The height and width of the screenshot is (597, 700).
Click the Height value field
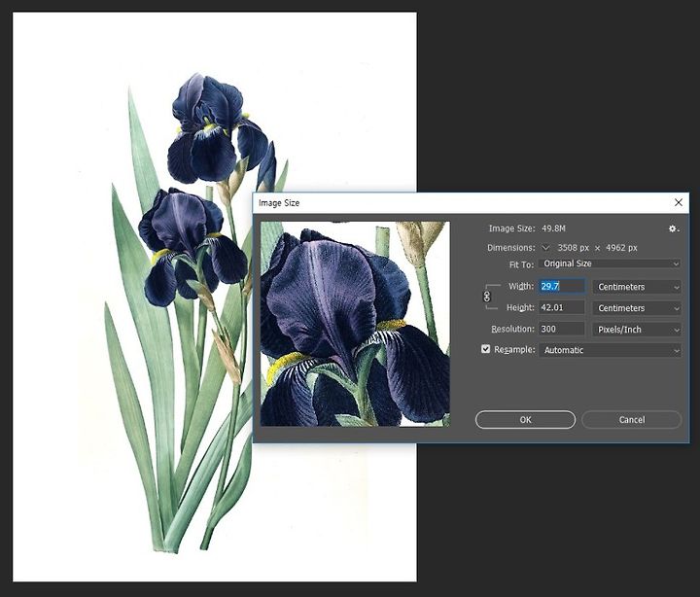pos(562,307)
